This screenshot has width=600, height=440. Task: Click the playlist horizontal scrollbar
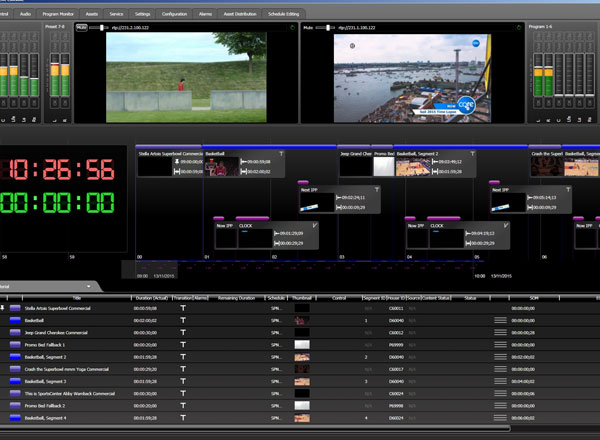pyautogui.click(x=255, y=429)
